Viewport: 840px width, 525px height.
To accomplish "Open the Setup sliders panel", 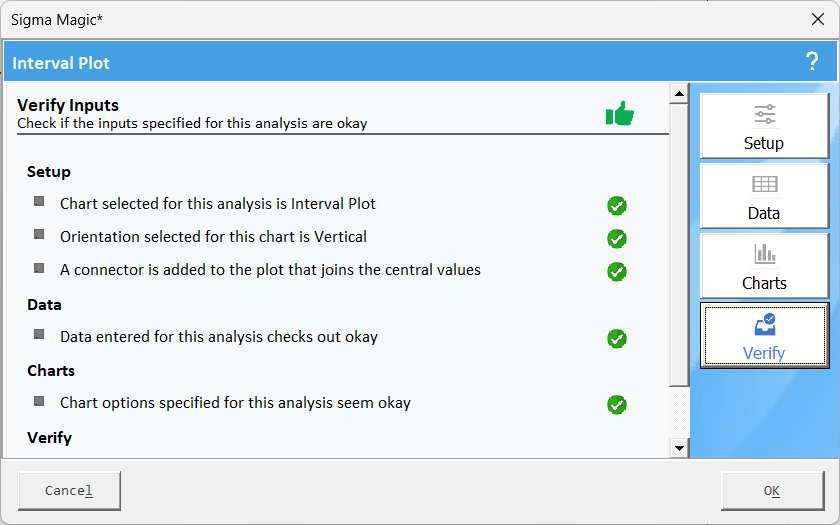I will (764, 126).
